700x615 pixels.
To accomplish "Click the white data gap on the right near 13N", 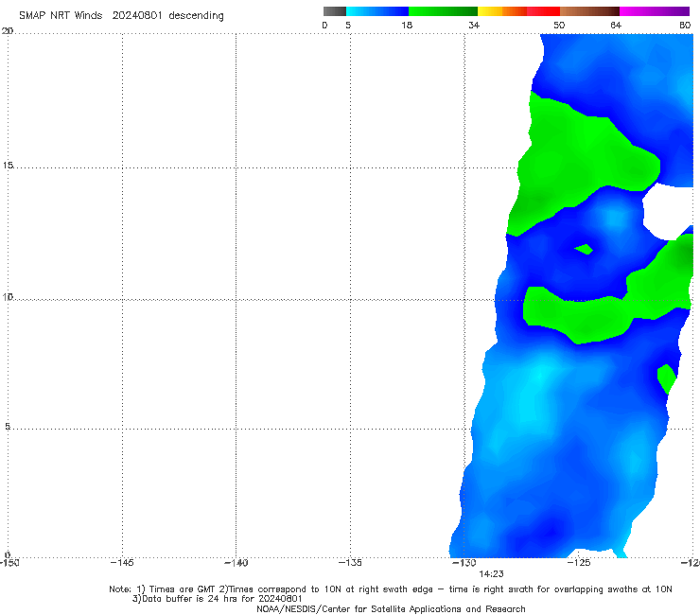I will coord(668,212).
